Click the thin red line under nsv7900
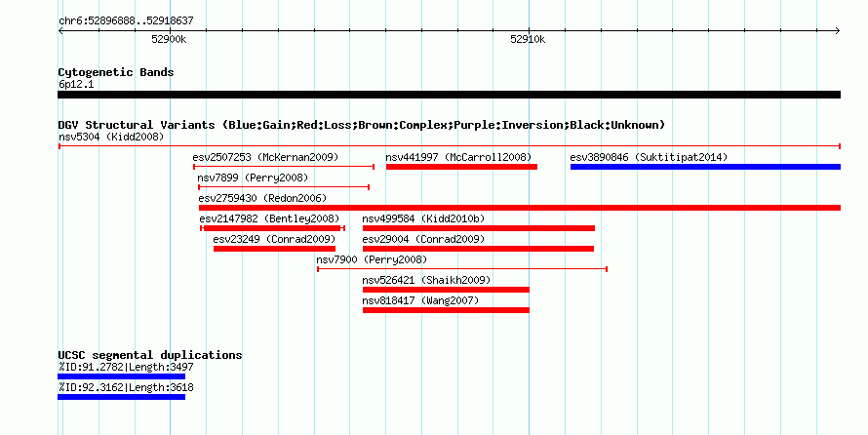 coord(462,269)
